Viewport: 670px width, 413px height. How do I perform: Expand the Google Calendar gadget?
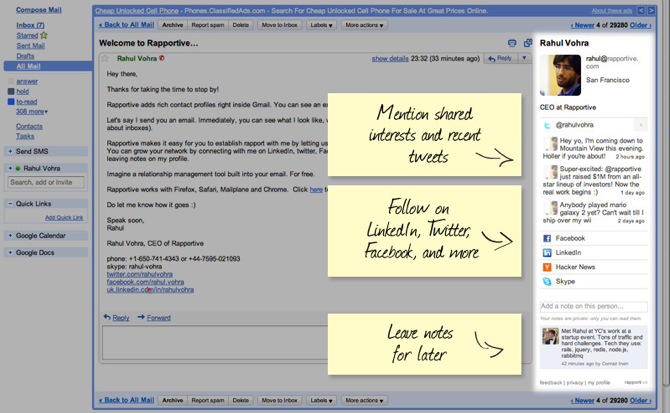click(10, 236)
